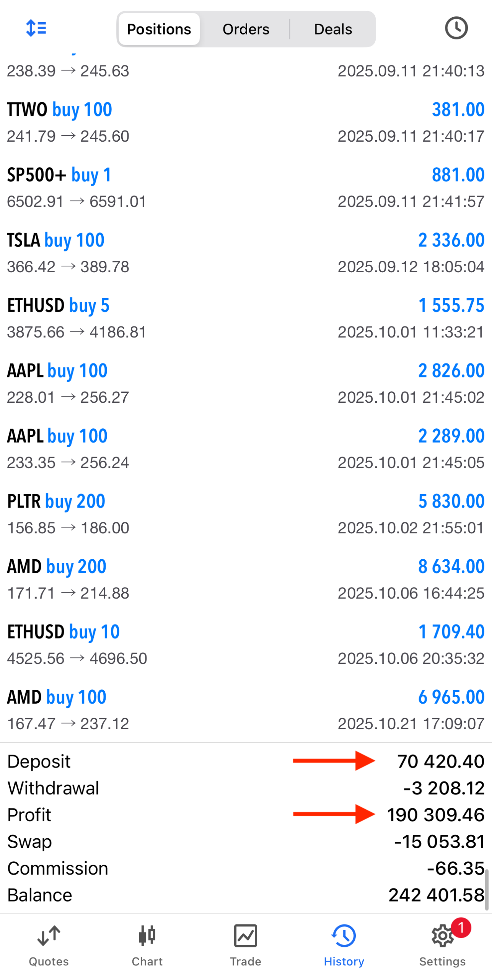Image resolution: width=492 pixels, height=980 pixels.
Task: Click the scrollbar indicator near the Balance row
Action: click(x=487, y=888)
